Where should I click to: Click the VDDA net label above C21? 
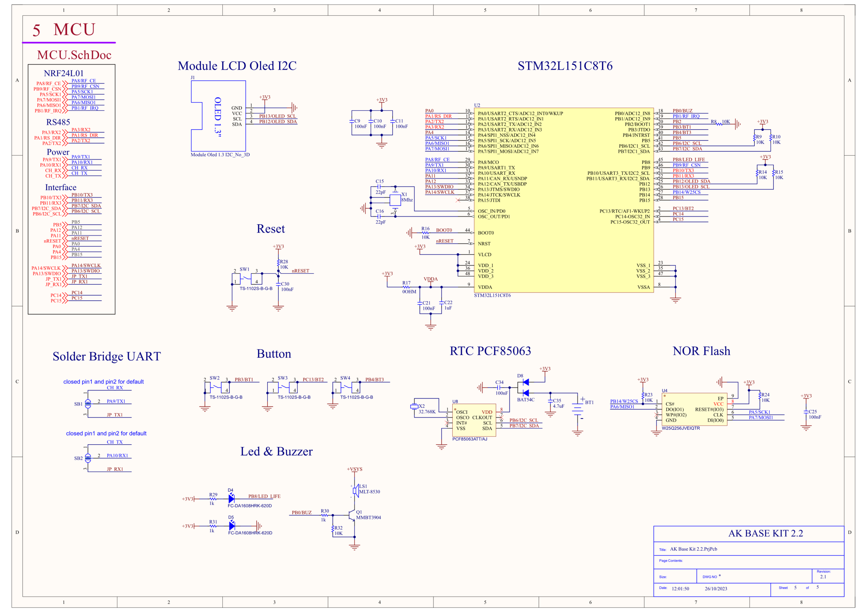[430, 279]
